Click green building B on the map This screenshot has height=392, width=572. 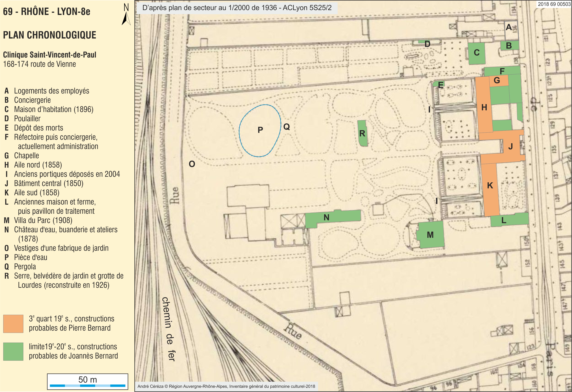click(x=510, y=45)
